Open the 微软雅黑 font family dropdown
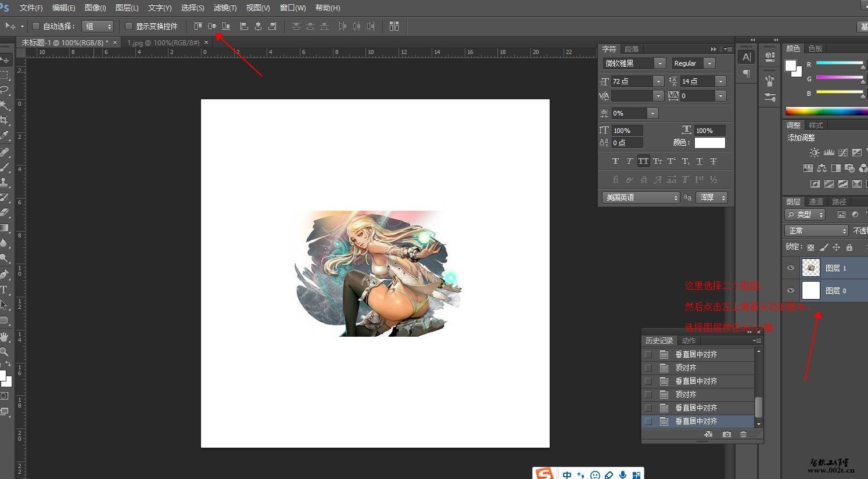The height and width of the screenshot is (479, 868). pyautogui.click(x=659, y=63)
